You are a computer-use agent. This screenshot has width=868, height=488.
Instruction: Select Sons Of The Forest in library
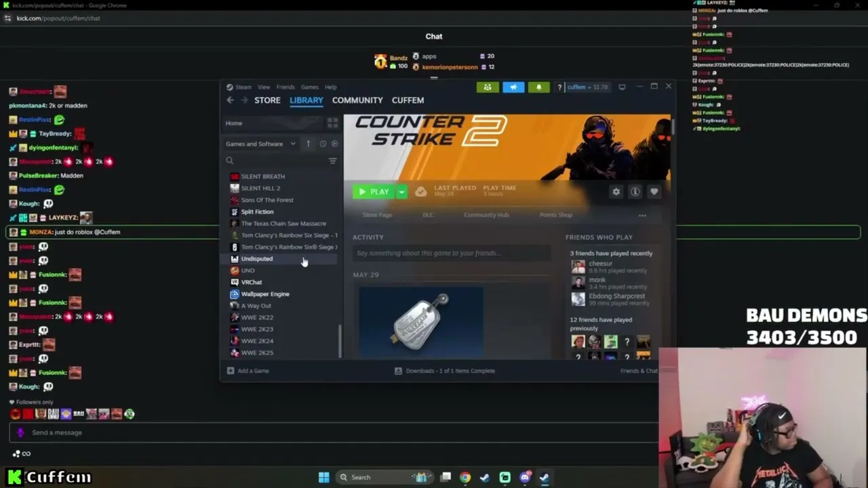[267, 200]
